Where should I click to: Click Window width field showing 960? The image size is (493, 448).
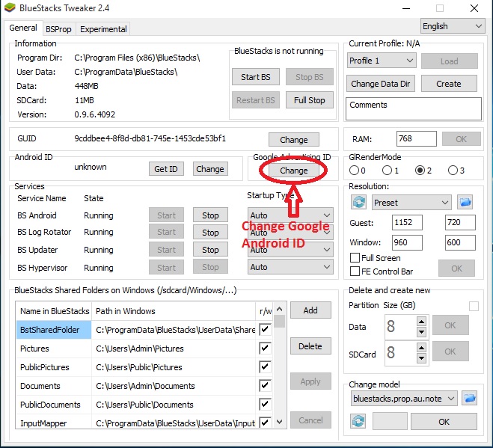pos(407,242)
